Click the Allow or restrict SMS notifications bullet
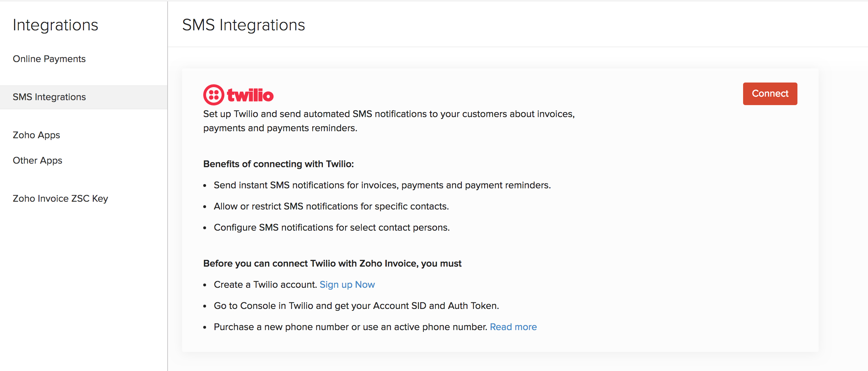 [331, 206]
